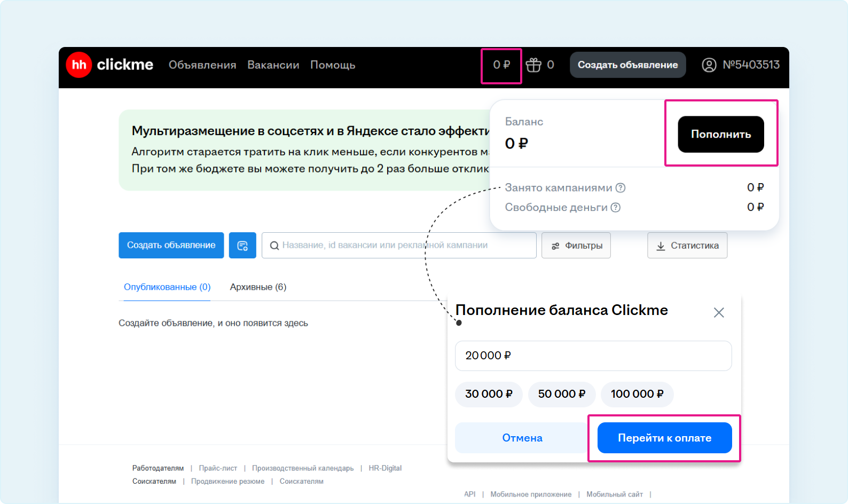Switch to Опубликованные (0) tab
Viewport: 848px width, 504px height.
(167, 287)
